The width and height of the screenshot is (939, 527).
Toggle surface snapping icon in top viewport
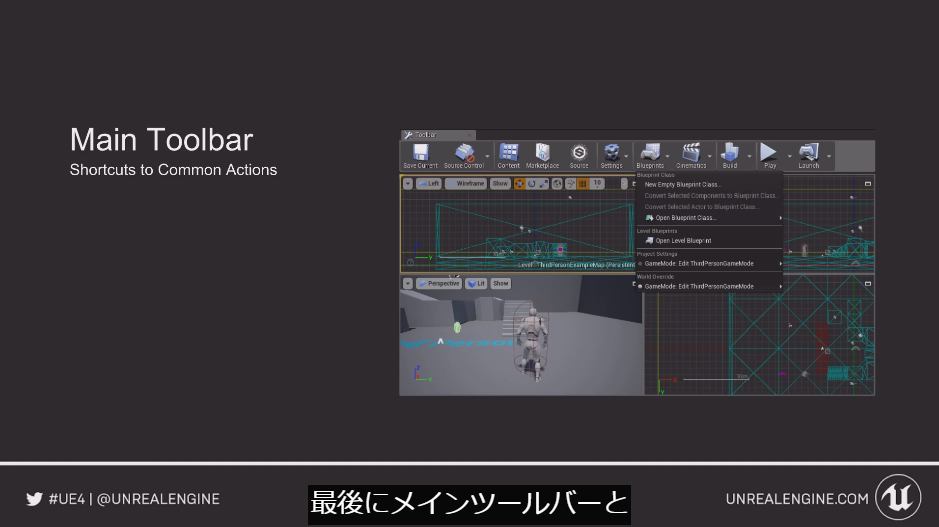tap(571, 184)
